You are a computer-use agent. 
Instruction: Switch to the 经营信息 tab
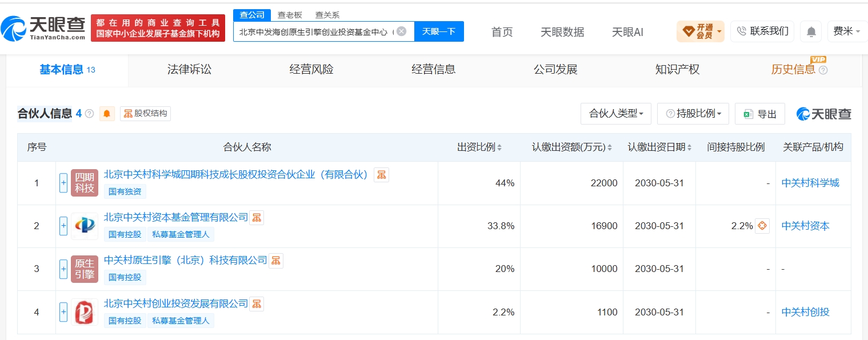434,70
